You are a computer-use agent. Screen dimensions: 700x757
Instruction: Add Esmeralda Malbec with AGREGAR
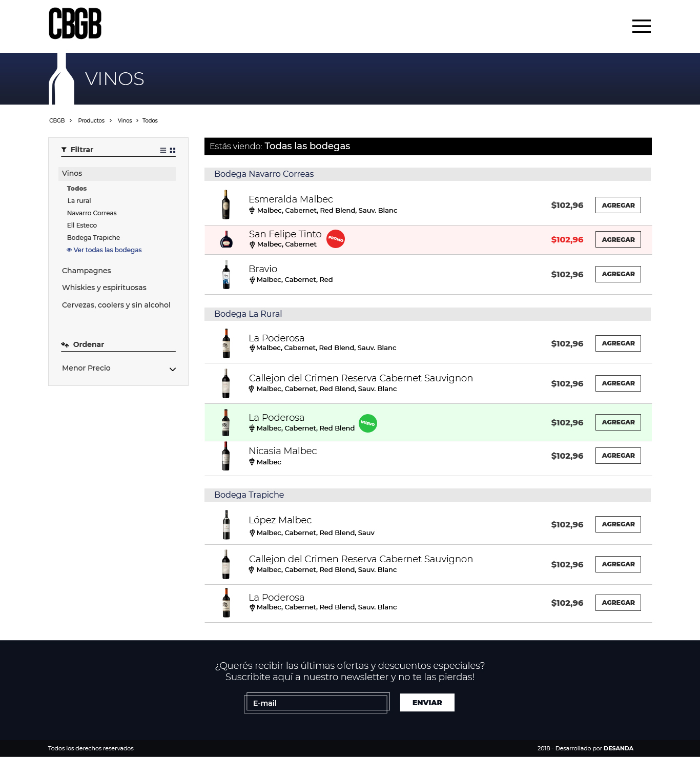(618, 205)
